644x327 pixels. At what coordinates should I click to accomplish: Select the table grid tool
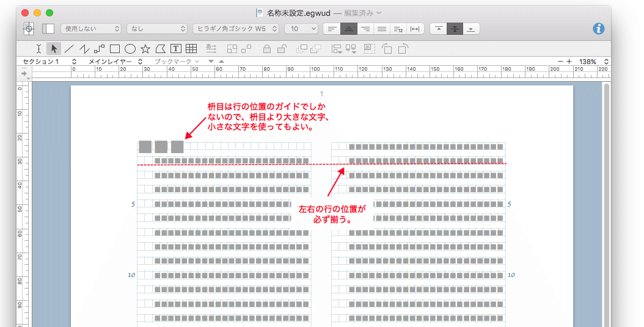pos(191,49)
